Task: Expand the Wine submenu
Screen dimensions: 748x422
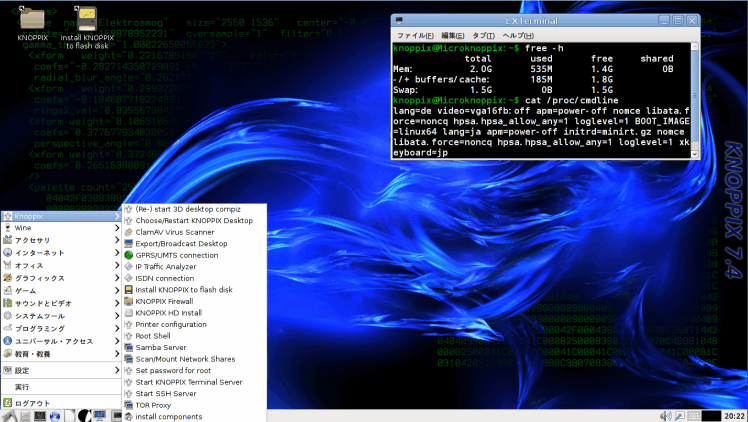Action: (61, 228)
